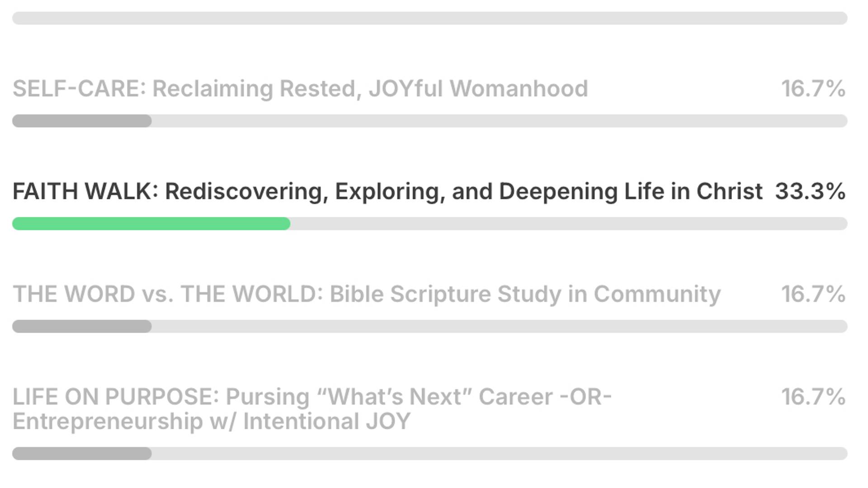This screenshot has height=488, width=868.
Task: Click the "Entrepreneurship w/ Intentional JOY" text line
Action: (211, 421)
